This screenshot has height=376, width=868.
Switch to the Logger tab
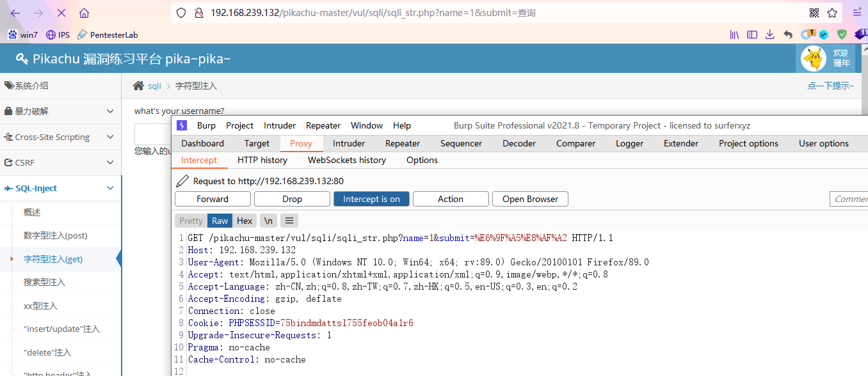(x=630, y=143)
